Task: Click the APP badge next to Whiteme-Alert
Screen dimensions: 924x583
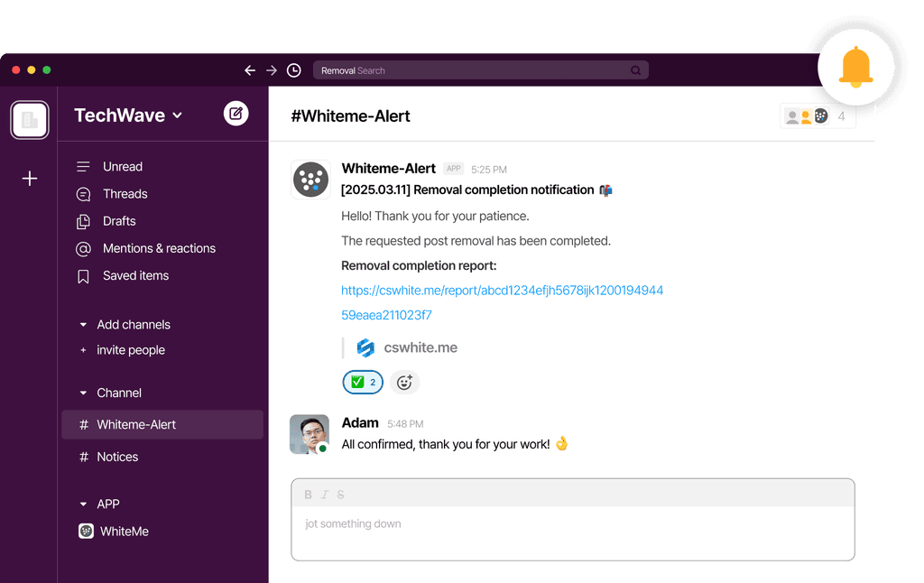Action: tap(453, 169)
